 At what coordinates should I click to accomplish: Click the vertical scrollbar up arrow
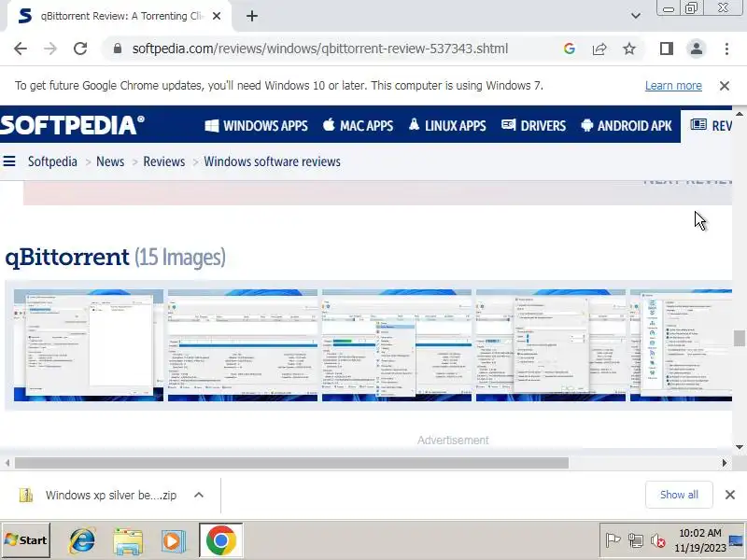point(740,114)
